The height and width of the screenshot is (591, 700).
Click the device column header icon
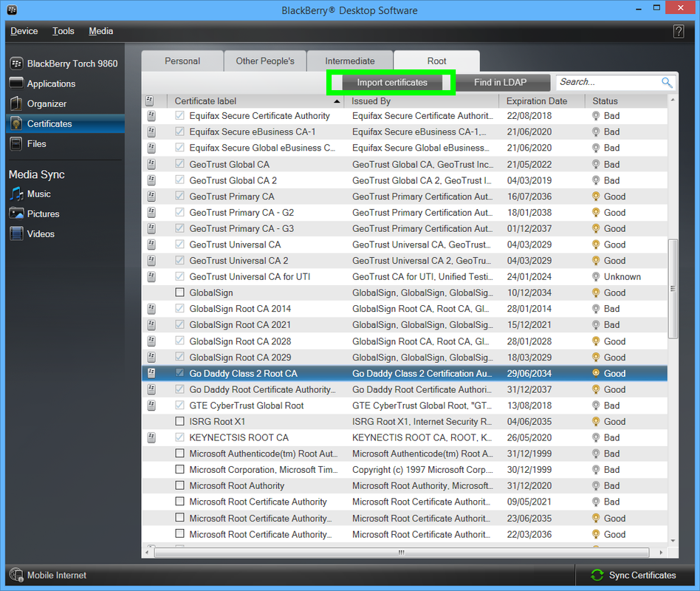pyautogui.click(x=150, y=101)
